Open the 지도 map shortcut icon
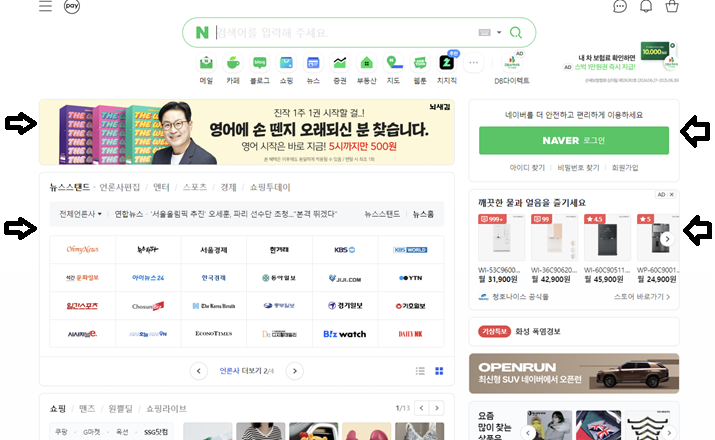 [x=393, y=63]
